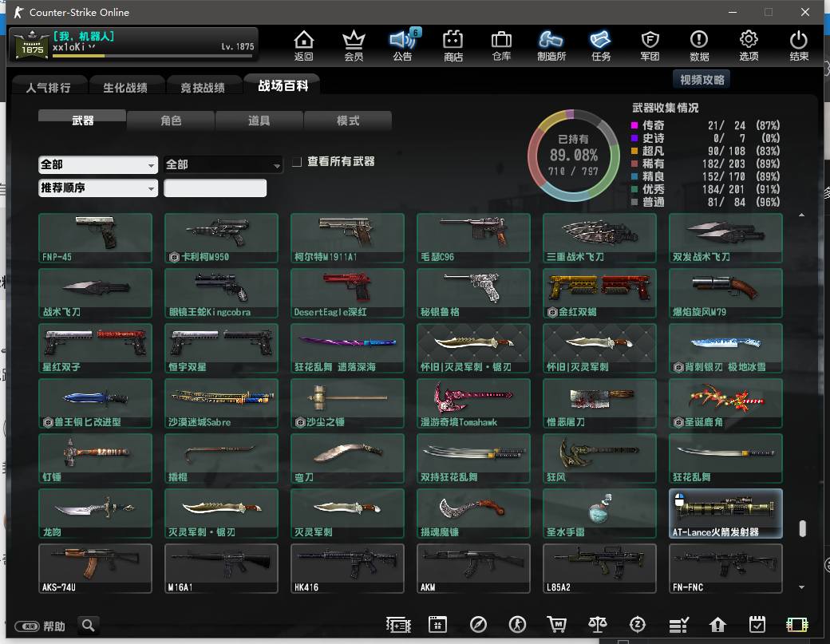830x644 pixels.
Task: Select the AT-Lance火箭发射器 weapon card
Action: coord(725,513)
